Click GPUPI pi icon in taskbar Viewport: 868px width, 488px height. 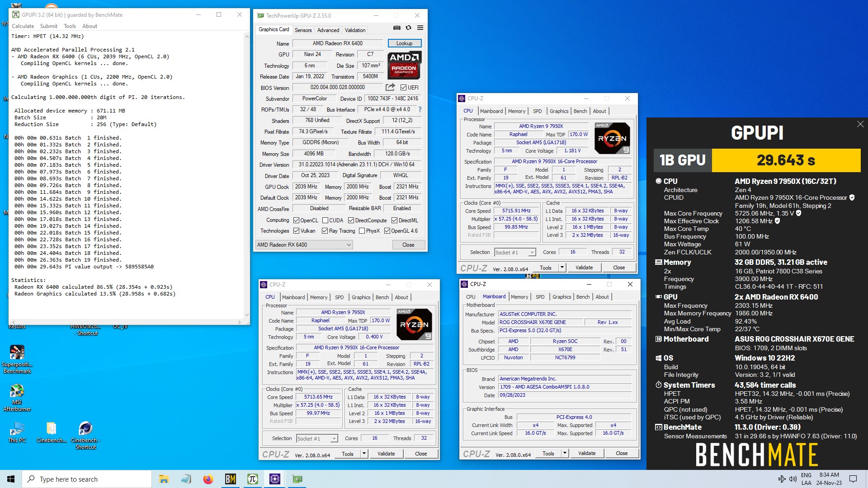pyautogui.click(x=253, y=479)
